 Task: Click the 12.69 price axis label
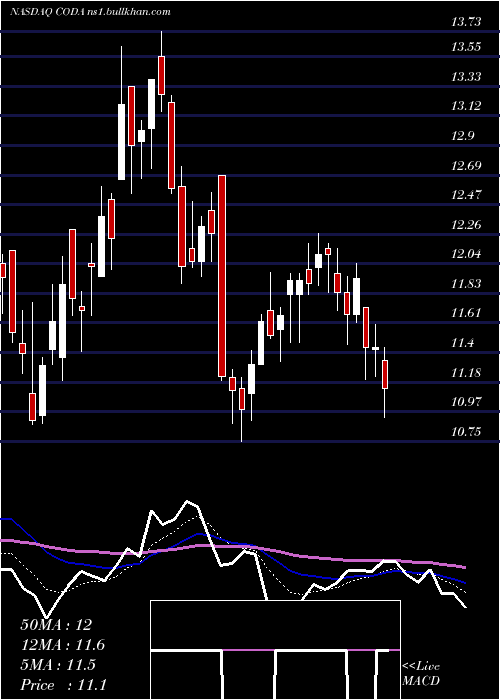[466, 166]
